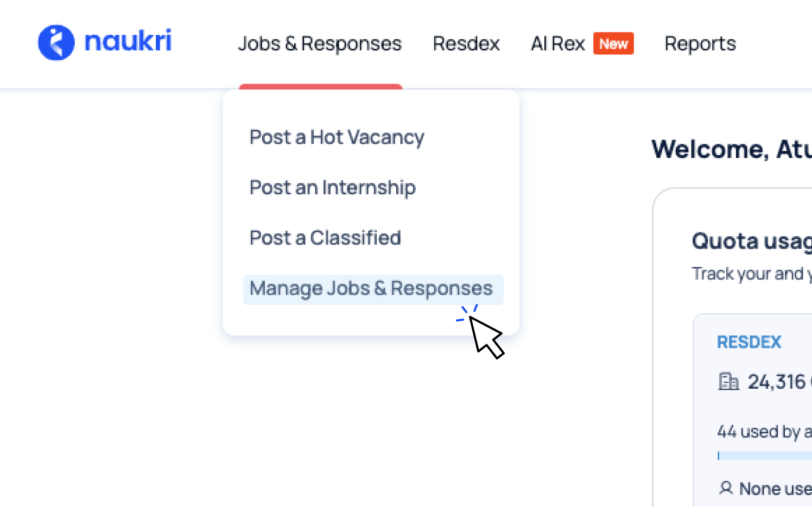Click the Quota usage heading

coord(751,241)
